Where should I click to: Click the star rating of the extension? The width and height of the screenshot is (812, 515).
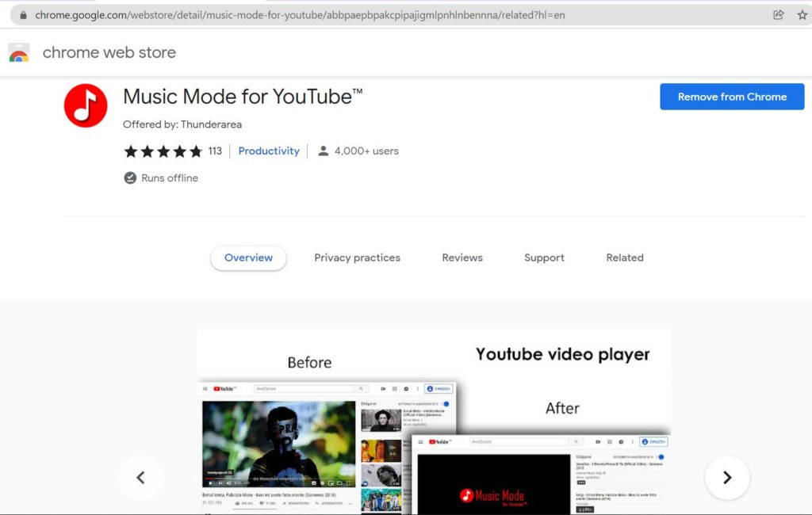click(163, 151)
